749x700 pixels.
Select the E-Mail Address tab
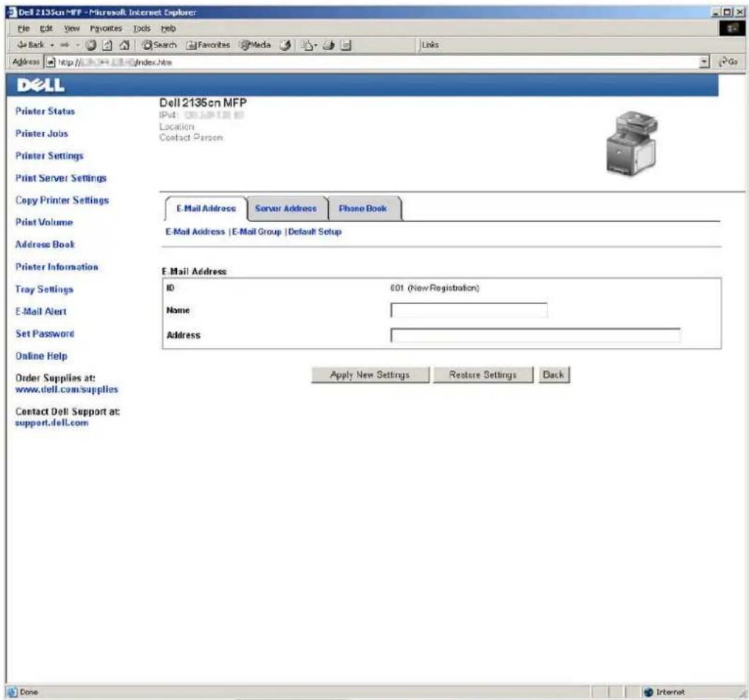[206, 209]
